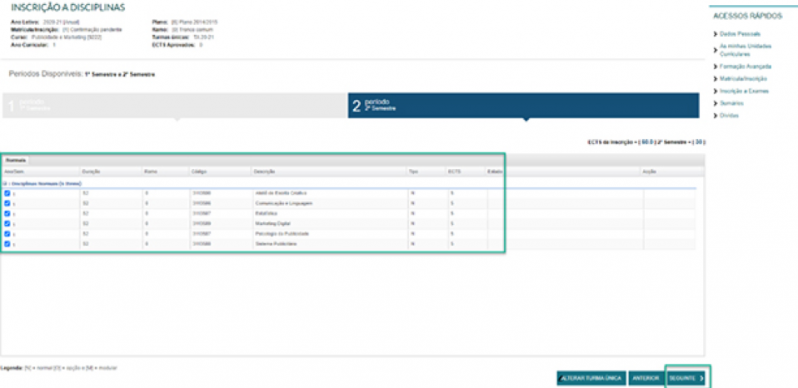Click the Alterar Turma Única button
Image resolution: width=798 pixels, height=388 pixels.
[591, 378]
